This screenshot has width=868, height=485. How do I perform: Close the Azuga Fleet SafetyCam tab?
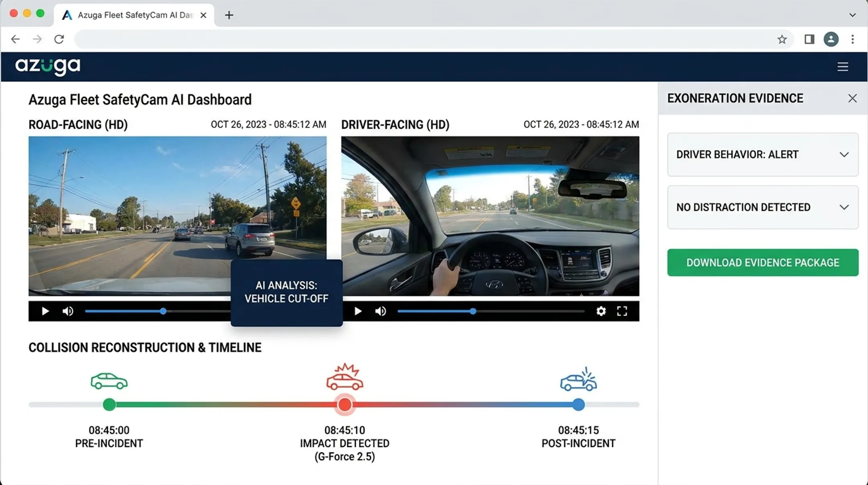coord(203,15)
